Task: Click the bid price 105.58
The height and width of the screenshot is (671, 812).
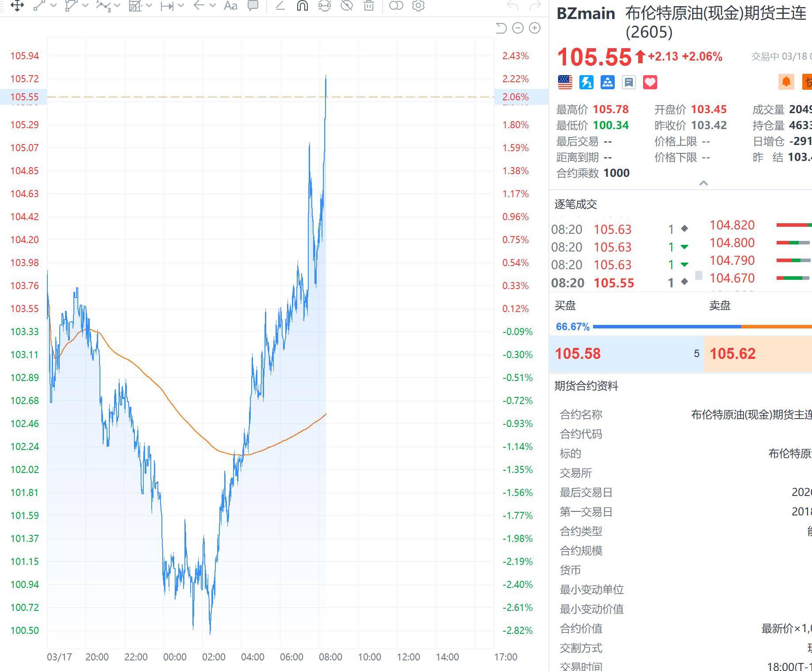Action: coord(578,354)
